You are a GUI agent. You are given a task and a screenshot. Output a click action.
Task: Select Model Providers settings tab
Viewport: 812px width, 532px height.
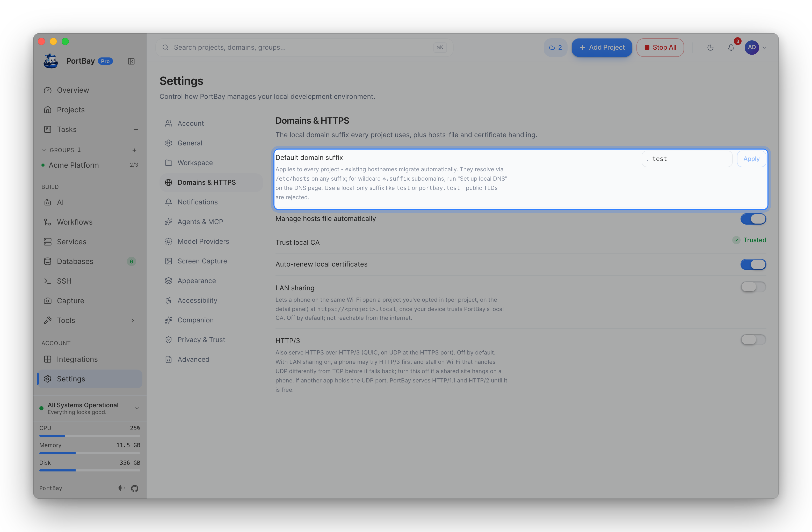[x=211, y=241]
